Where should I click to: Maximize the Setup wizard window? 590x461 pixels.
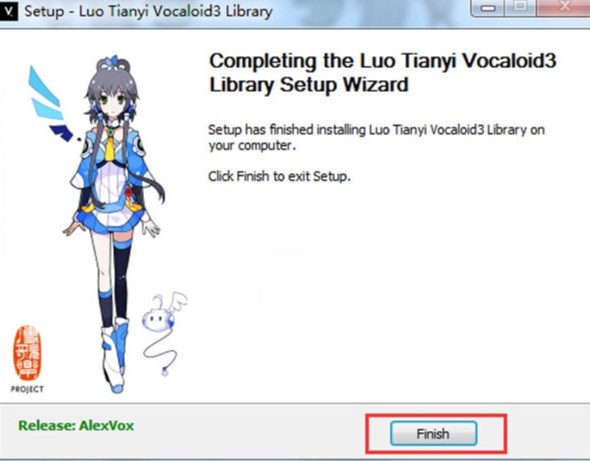click(521, 7)
